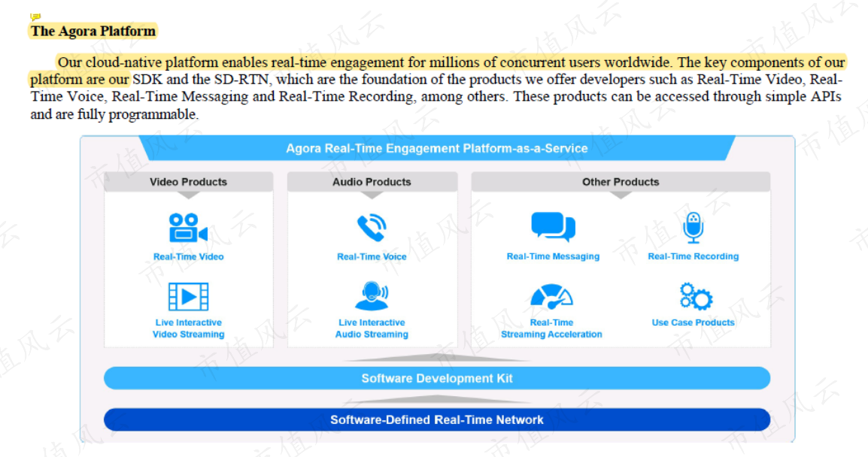Click the Real-Time Recording text label

coord(693,256)
